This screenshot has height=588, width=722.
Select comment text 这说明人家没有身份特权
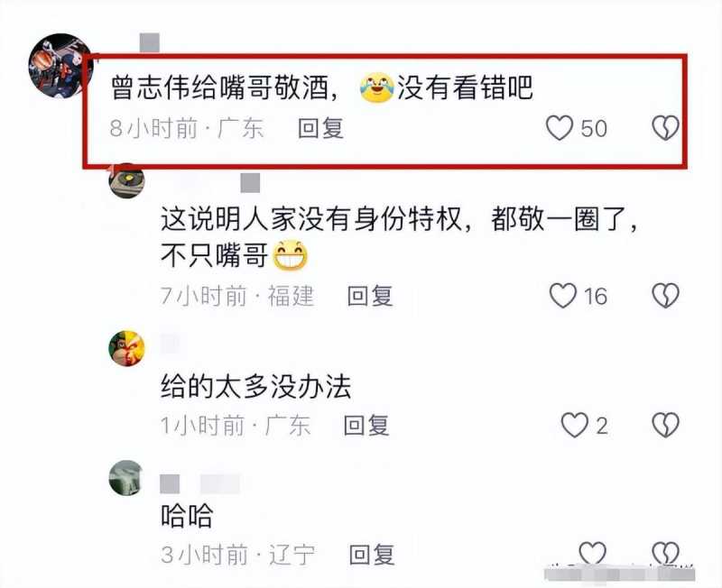311,219
